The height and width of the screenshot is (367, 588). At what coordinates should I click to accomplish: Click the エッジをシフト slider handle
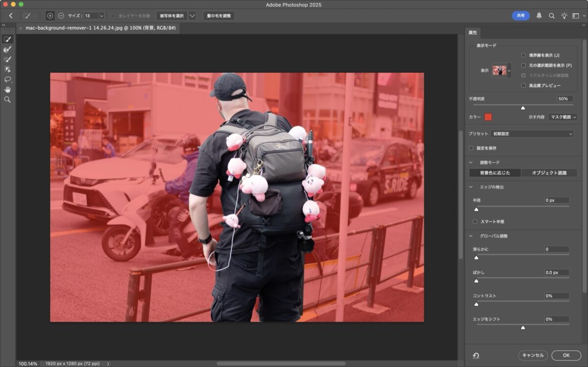point(523,328)
